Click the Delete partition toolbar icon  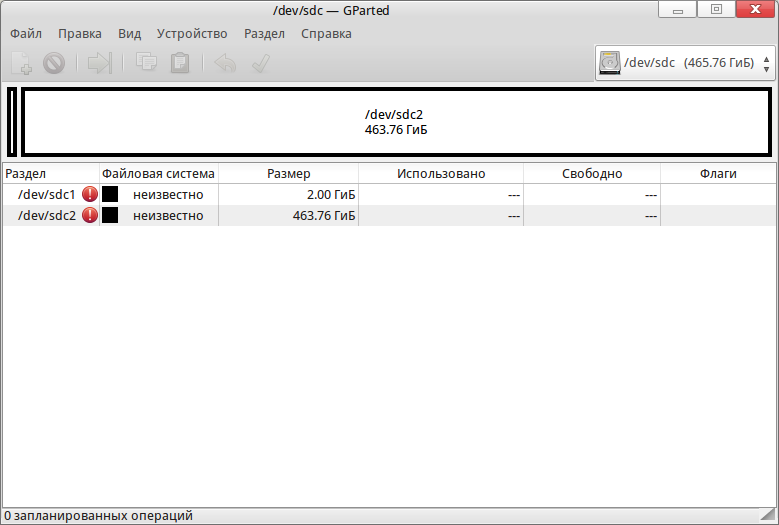pos(54,63)
